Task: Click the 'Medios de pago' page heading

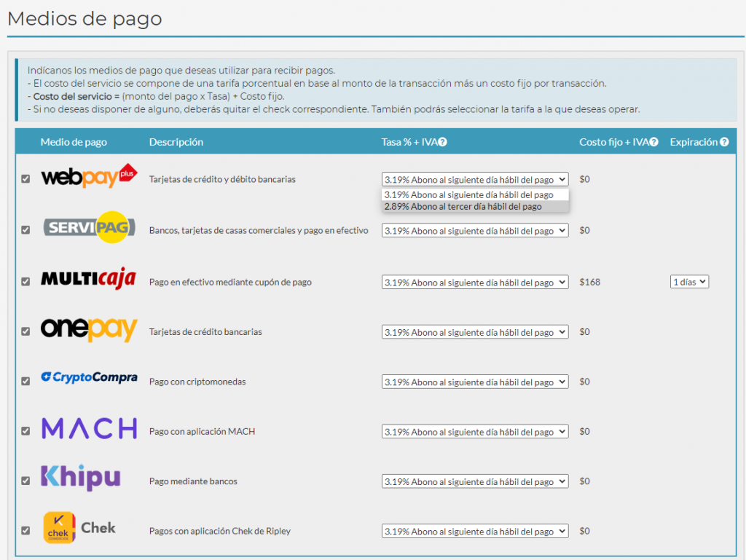Action: pyautogui.click(x=85, y=18)
